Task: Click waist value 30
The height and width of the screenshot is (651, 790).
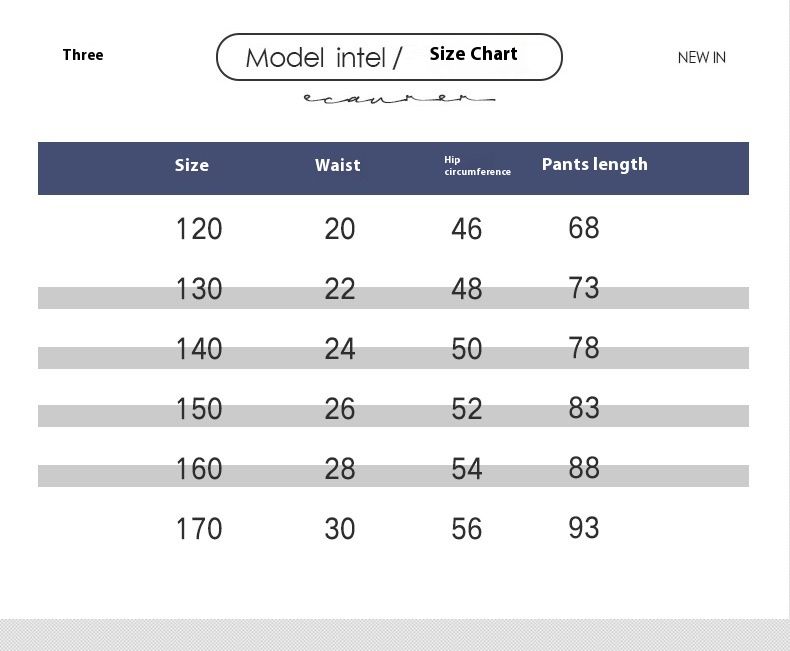Action: [x=340, y=529]
